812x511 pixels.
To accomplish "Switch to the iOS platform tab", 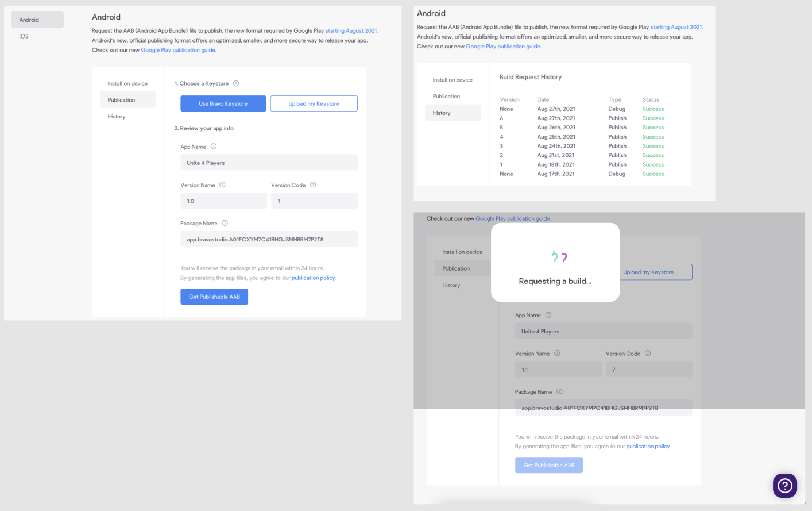I will tap(24, 36).
